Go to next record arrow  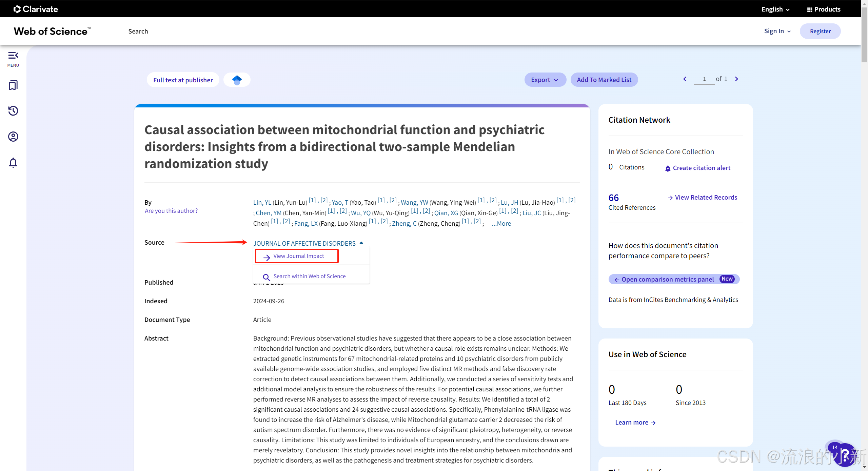pyautogui.click(x=736, y=79)
